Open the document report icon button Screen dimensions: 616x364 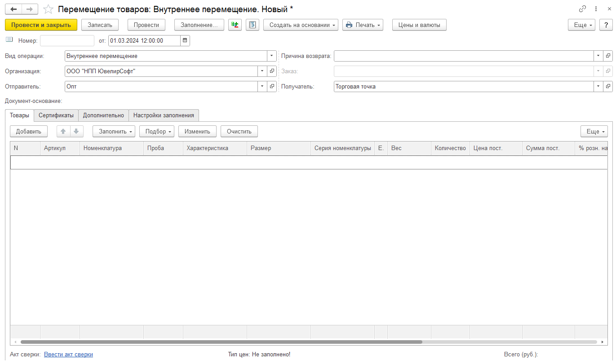(x=253, y=25)
